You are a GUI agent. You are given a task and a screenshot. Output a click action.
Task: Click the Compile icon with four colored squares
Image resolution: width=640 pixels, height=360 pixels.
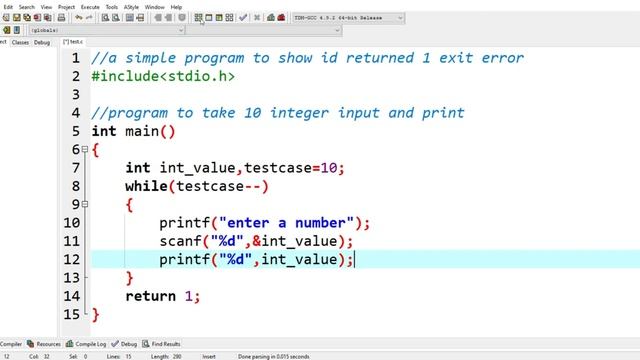(x=198, y=18)
